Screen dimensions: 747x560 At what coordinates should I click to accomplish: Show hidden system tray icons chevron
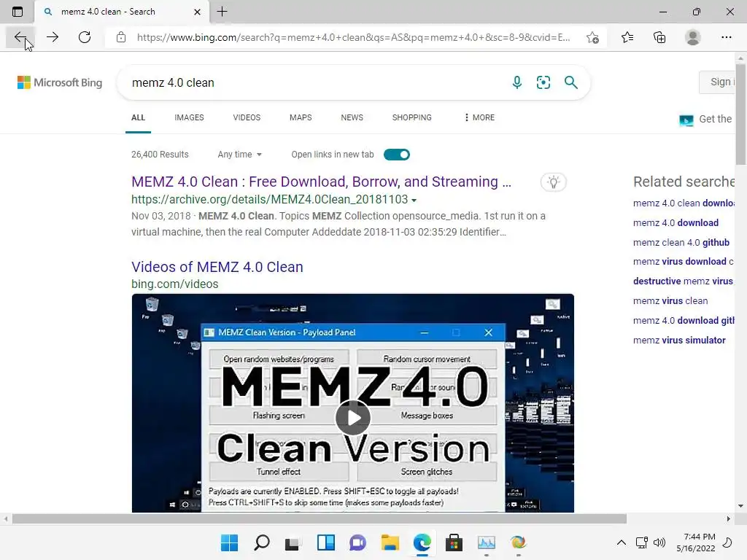(x=622, y=542)
